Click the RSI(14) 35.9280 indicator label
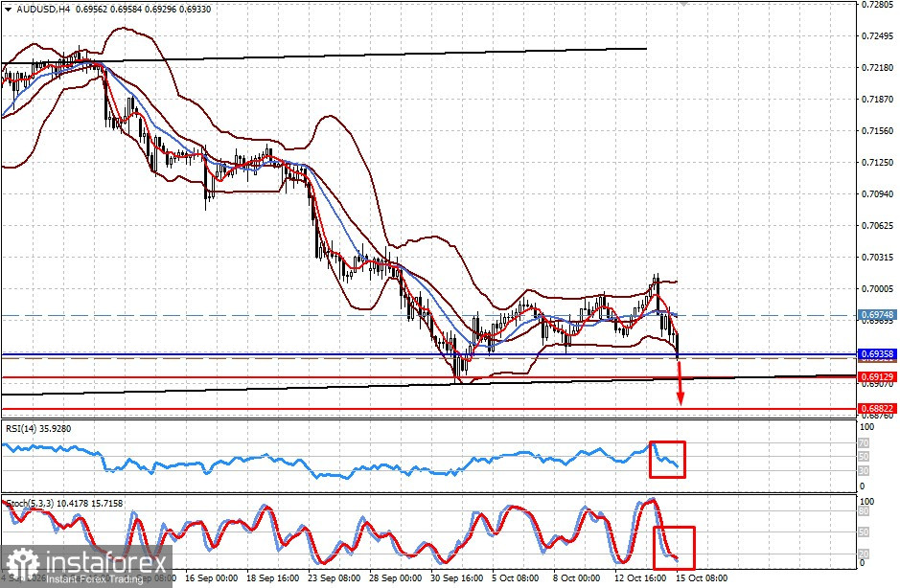Viewport: 900px width, 588px height. tap(38, 428)
